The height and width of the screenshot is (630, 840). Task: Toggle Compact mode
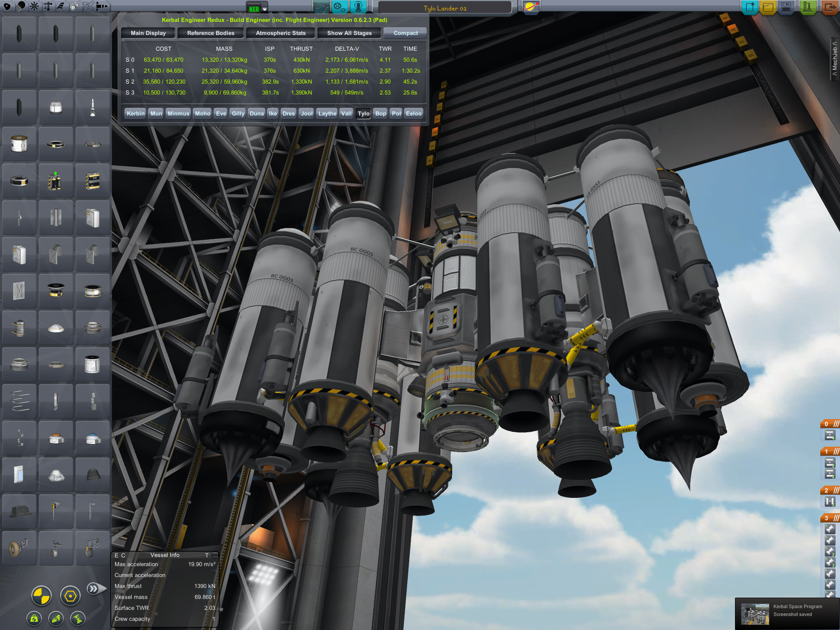click(x=406, y=33)
